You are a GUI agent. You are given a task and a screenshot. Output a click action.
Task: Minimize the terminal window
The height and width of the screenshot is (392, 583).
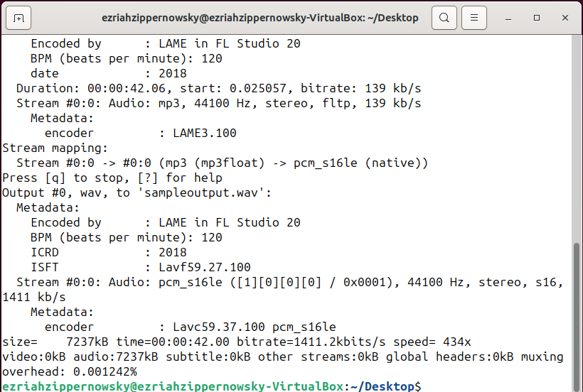(508, 18)
